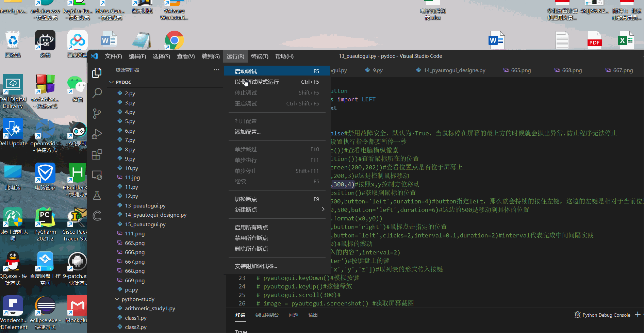Open the PDF file desktop icon

point(594,40)
